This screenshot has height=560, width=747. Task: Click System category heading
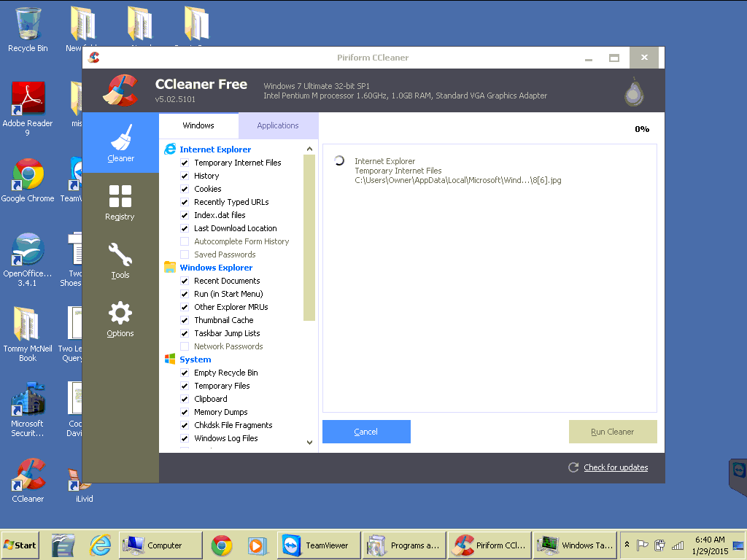coord(196,359)
